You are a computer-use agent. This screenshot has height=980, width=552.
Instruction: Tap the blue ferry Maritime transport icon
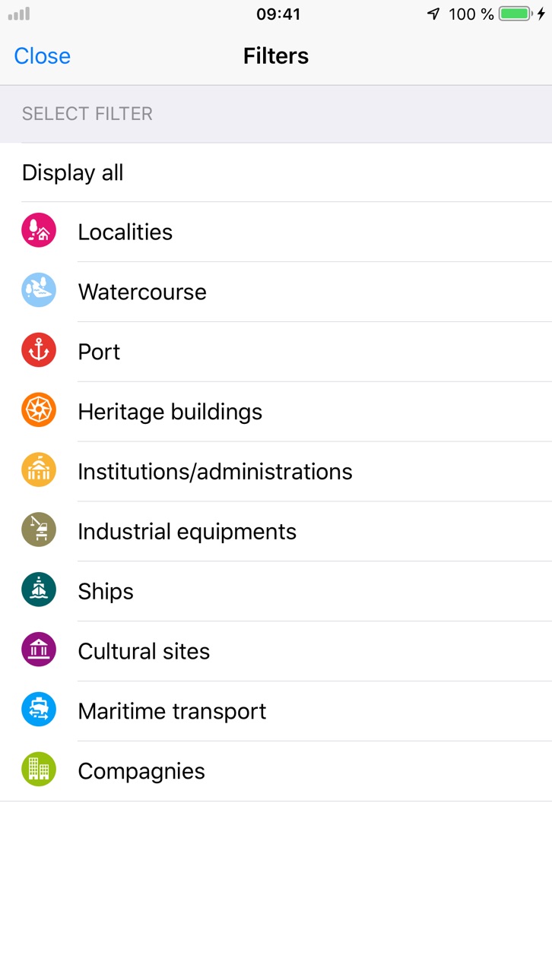coord(39,710)
